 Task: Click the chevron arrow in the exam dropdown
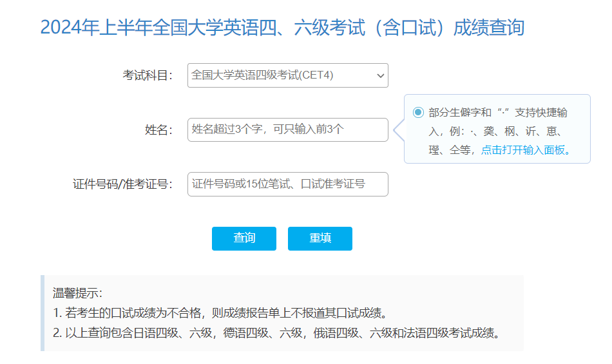[379, 76]
